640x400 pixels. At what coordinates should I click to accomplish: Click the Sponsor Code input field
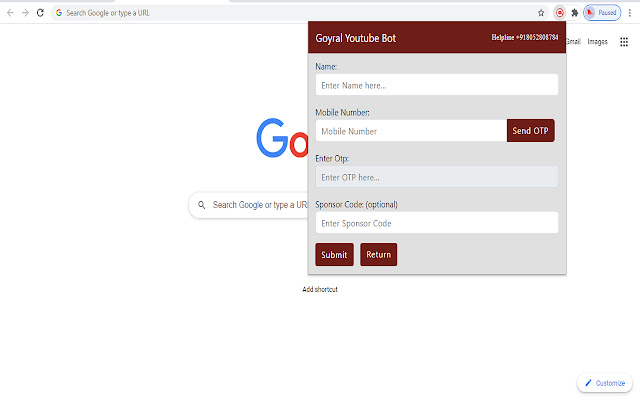click(x=437, y=223)
